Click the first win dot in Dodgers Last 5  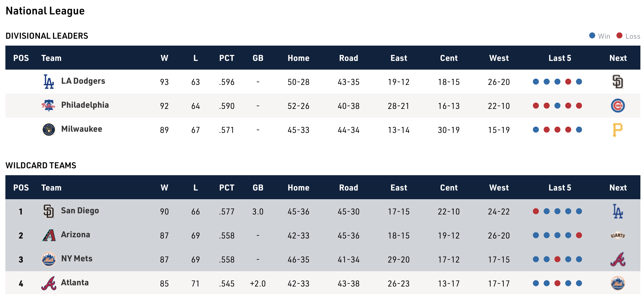point(535,81)
